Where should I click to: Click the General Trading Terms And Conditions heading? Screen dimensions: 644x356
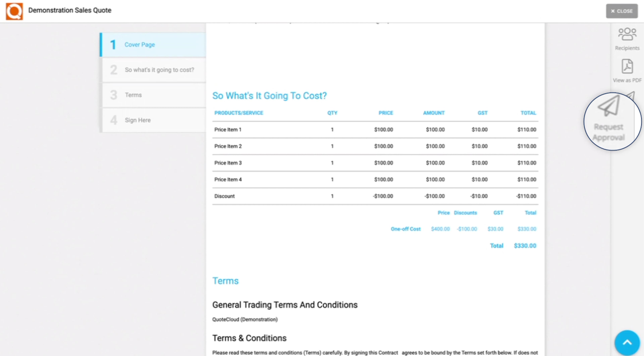(285, 305)
